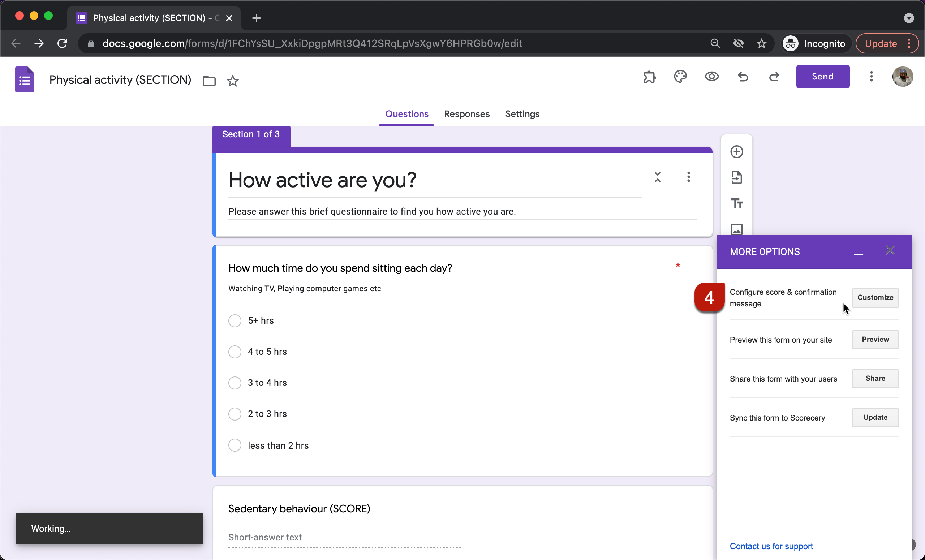Select less than 2 hrs
Screen dimensions: 925x560
tap(235, 445)
